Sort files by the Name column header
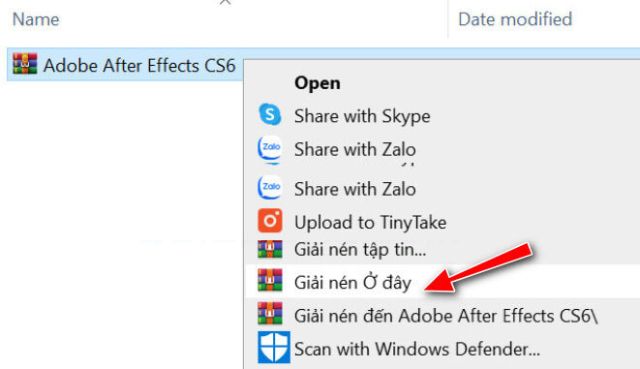 (36, 19)
